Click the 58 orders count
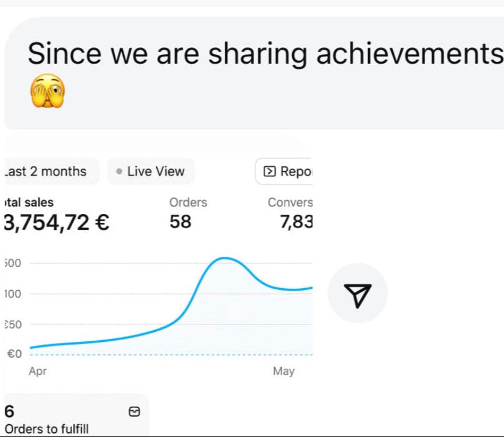Viewport: 504px width, 437px height. pyautogui.click(x=180, y=222)
